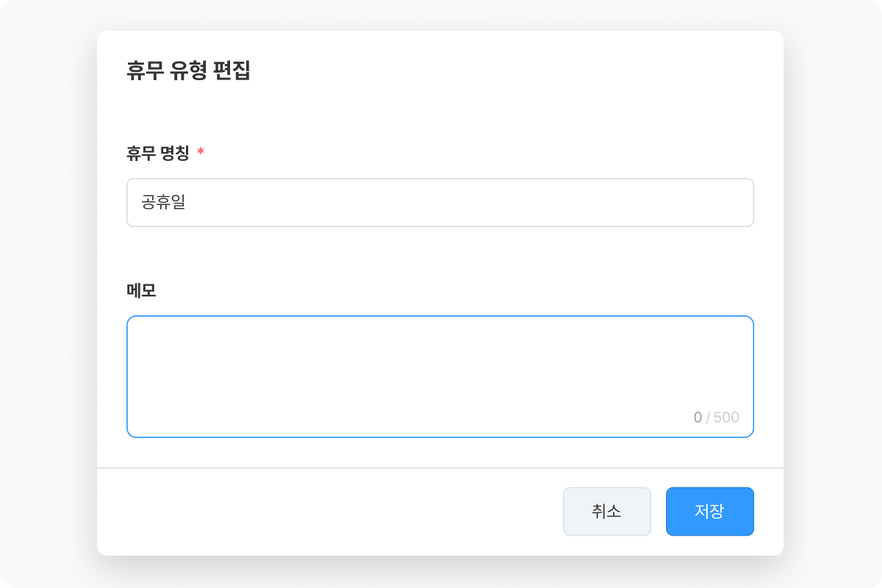Click the blue-bordered memo textarea

coord(440,376)
